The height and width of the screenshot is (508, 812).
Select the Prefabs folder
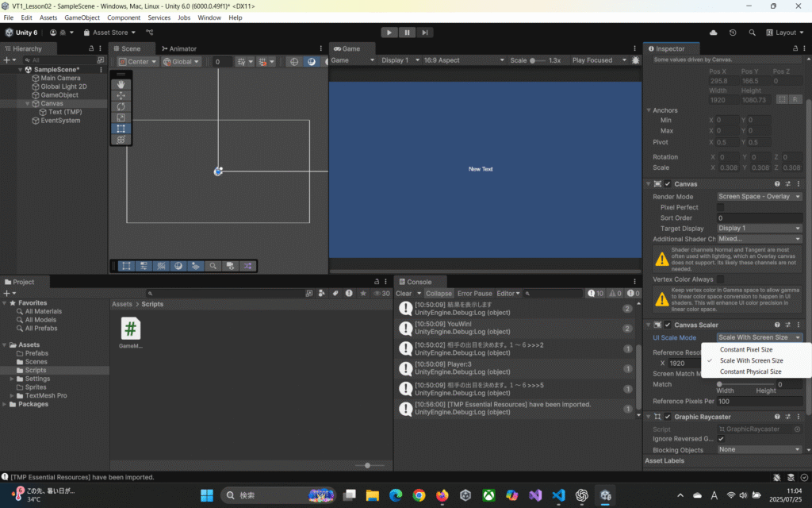(x=36, y=353)
